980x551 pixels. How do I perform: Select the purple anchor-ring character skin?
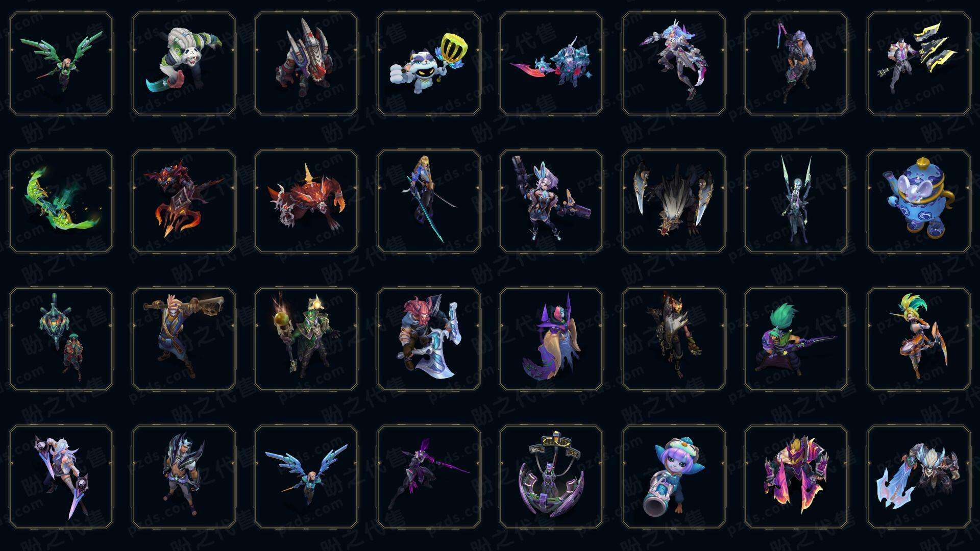(x=551, y=477)
